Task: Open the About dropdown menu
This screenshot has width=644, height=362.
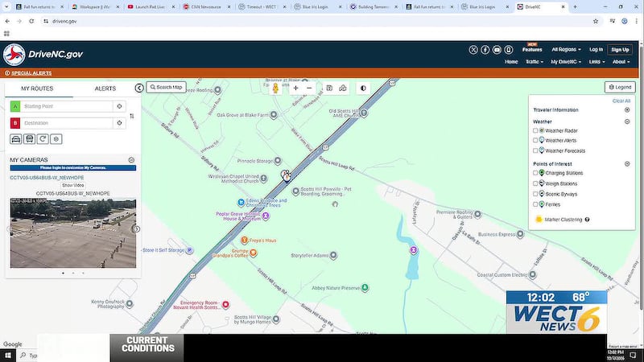Action: tap(621, 62)
